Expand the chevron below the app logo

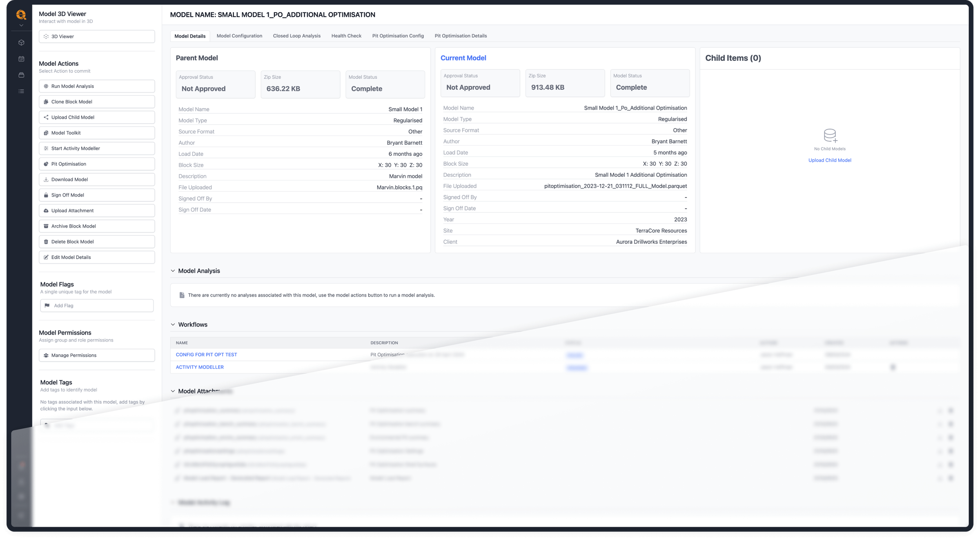coord(21,25)
